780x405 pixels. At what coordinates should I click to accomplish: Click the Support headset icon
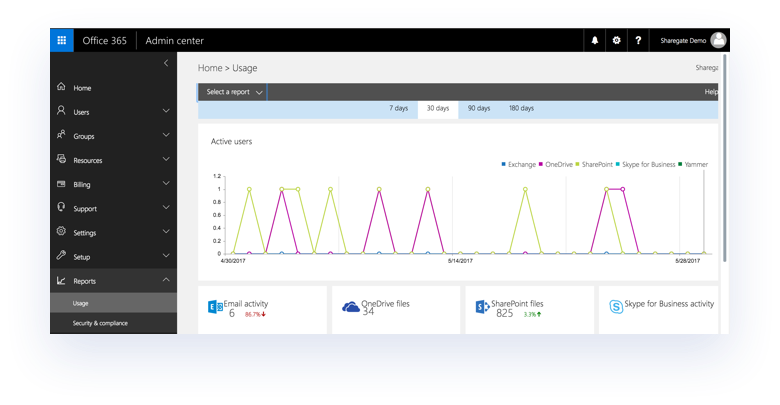point(61,206)
